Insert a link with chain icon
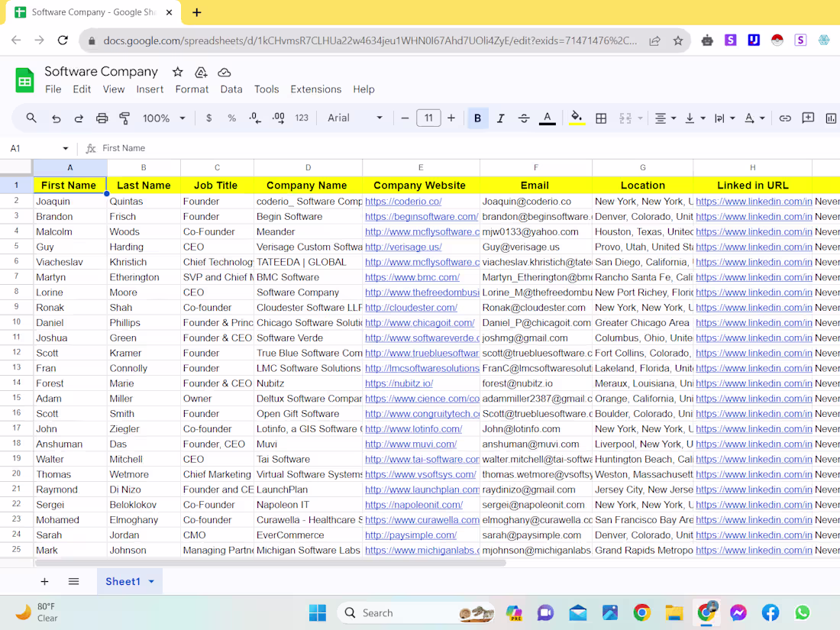The height and width of the screenshot is (630, 840). point(785,118)
